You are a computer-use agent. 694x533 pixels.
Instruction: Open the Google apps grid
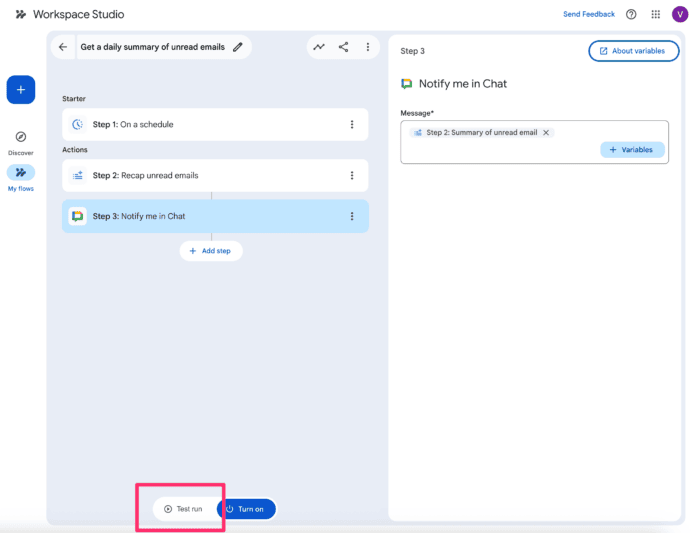pos(656,14)
